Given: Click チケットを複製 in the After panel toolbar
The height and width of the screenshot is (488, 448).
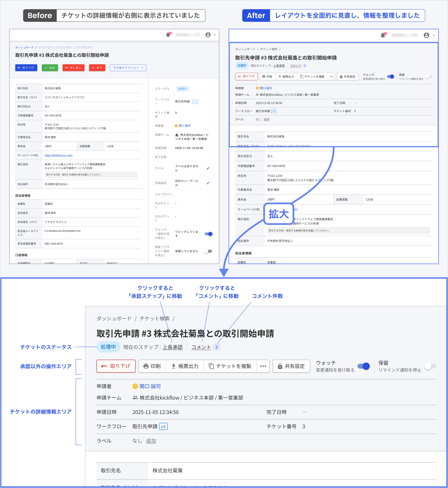Looking at the screenshot, I should pos(312,77).
